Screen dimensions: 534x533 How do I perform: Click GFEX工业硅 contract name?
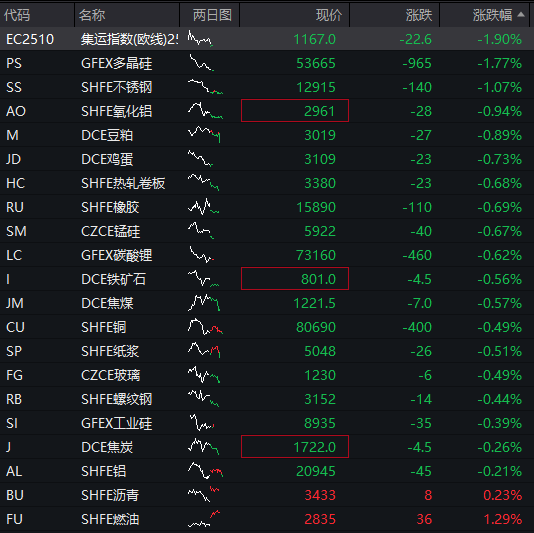pyautogui.click(x=116, y=423)
